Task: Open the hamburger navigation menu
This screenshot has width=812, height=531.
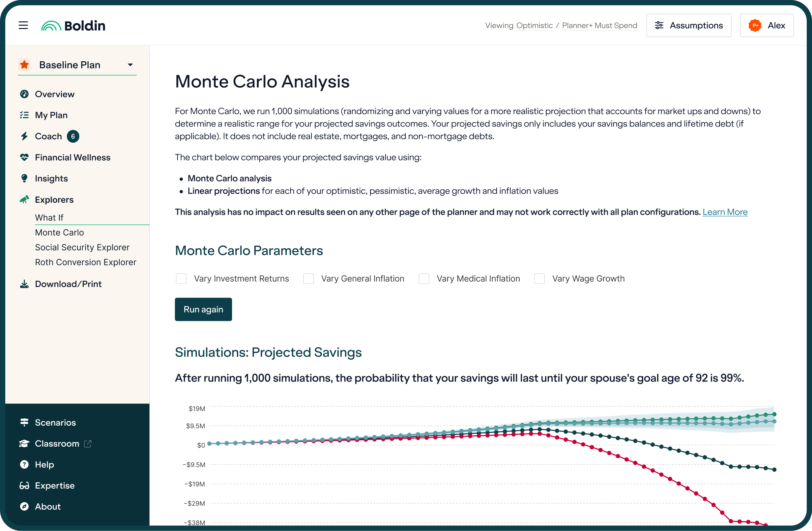Action: 23,25
